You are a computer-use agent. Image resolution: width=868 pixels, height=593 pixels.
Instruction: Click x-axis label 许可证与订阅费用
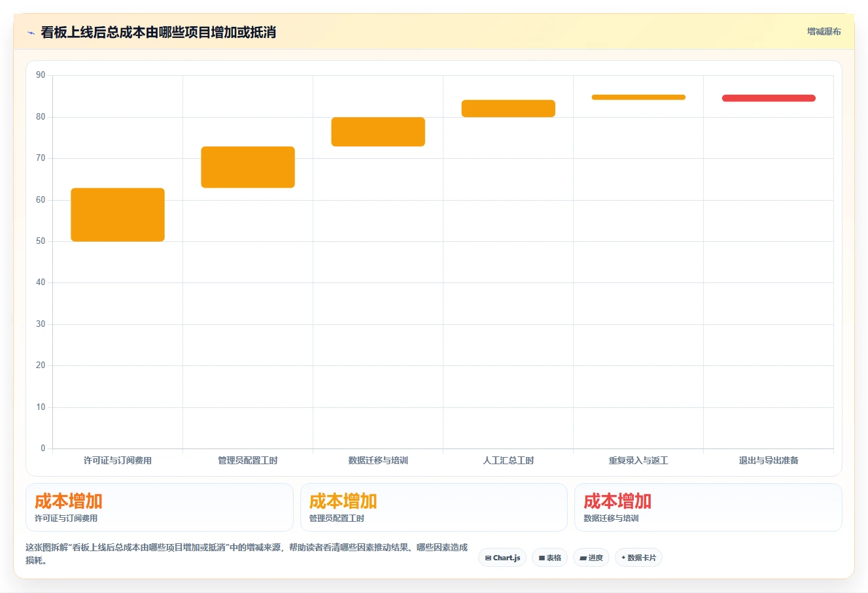tap(118, 460)
